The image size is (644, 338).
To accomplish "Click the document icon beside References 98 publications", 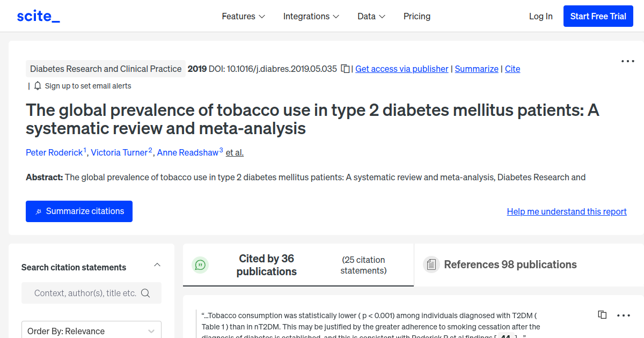I will pos(431,264).
